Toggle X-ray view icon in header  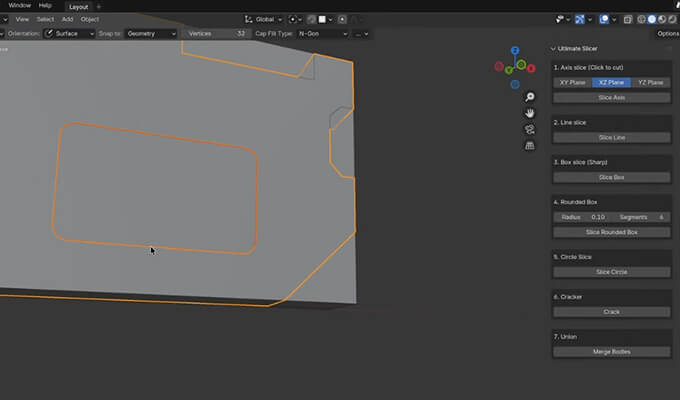click(x=627, y=19)
